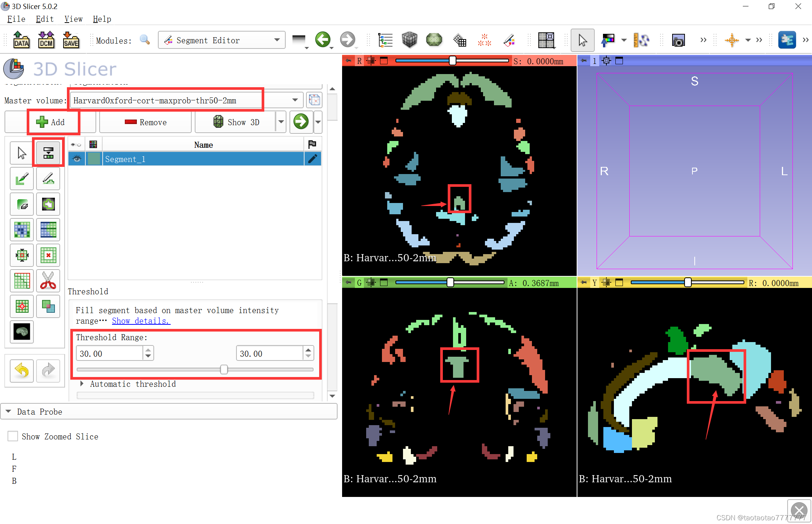Click the Save scene toolbar icon
Image resolution: width=812 pixels, height=524 pixels.
point(71,40)
